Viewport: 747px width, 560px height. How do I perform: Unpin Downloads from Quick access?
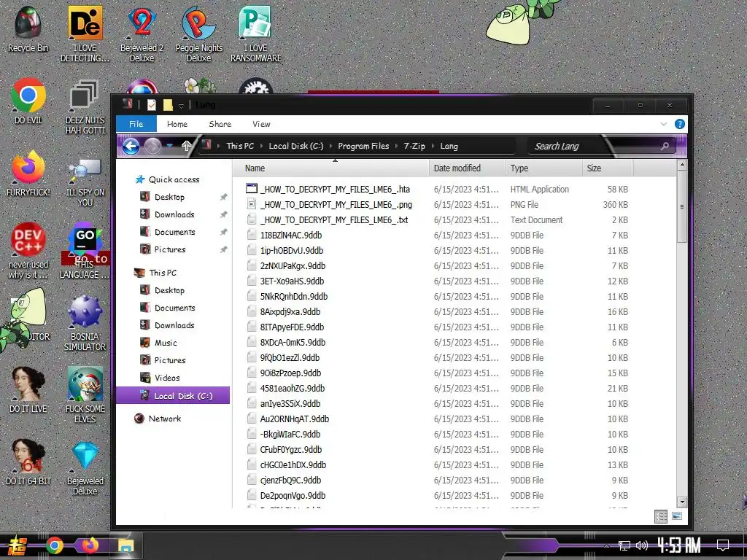[223, 215]
